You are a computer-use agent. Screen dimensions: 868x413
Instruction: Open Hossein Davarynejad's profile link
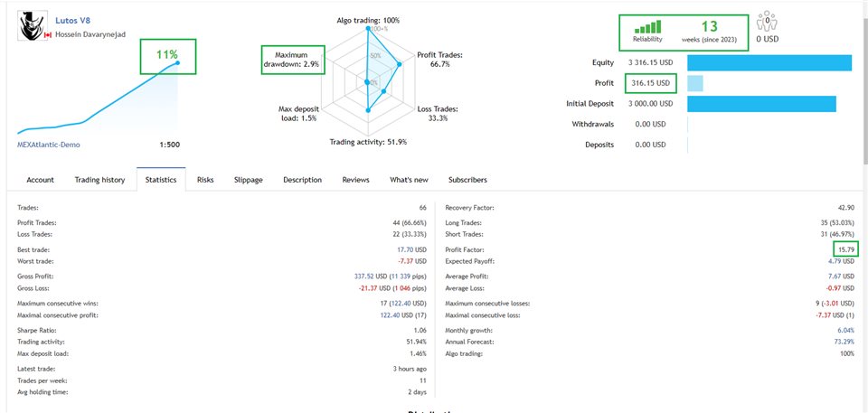pyautogui.click(x=90, y=34)
